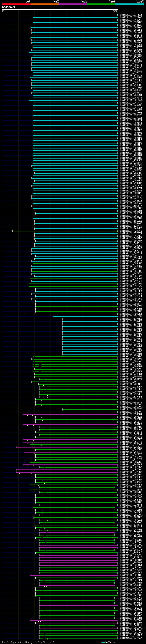Select hit label UniRef100_Q39676
The height and width of the screenshot is (644, 146).
pos(131,48)
